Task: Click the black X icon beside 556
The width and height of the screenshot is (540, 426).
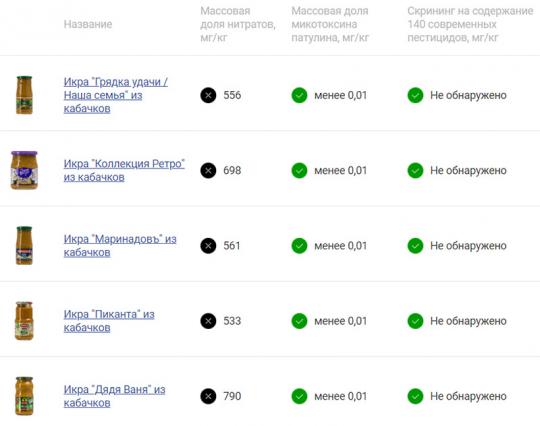Action: point(208,95)
